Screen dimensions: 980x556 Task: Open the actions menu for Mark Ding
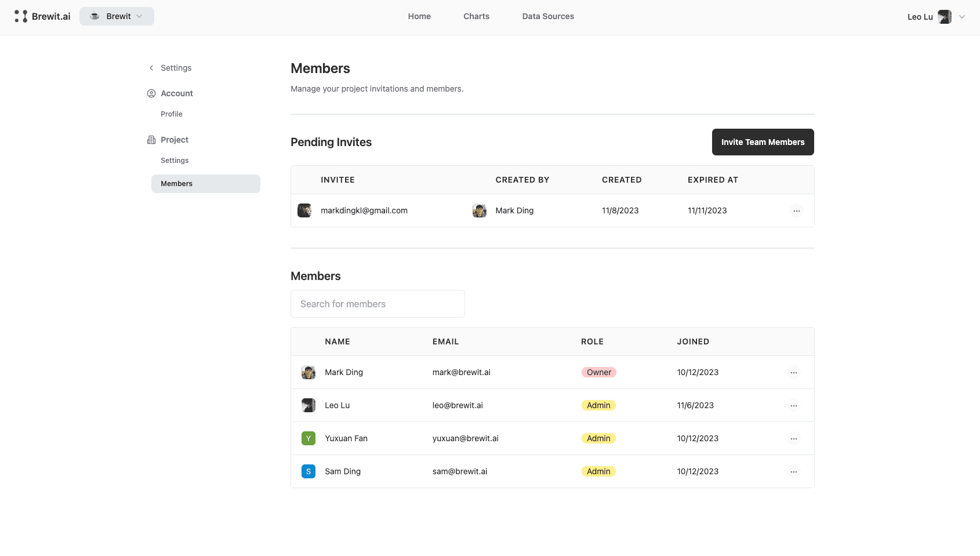[x=793, y=372]
